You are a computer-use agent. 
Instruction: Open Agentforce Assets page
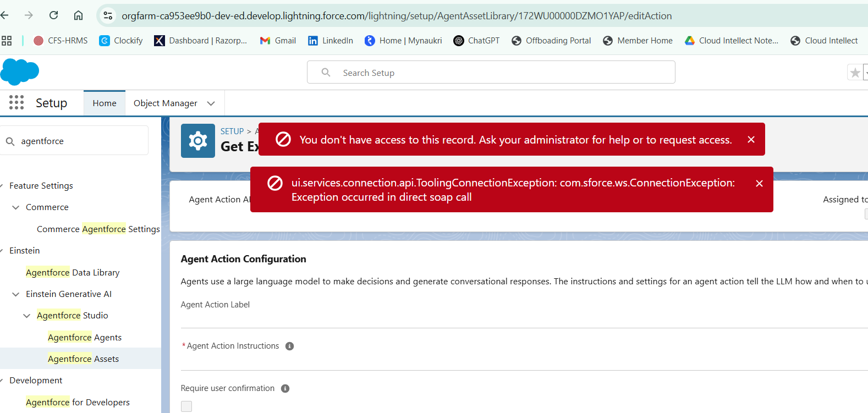(x=83, y=359)
